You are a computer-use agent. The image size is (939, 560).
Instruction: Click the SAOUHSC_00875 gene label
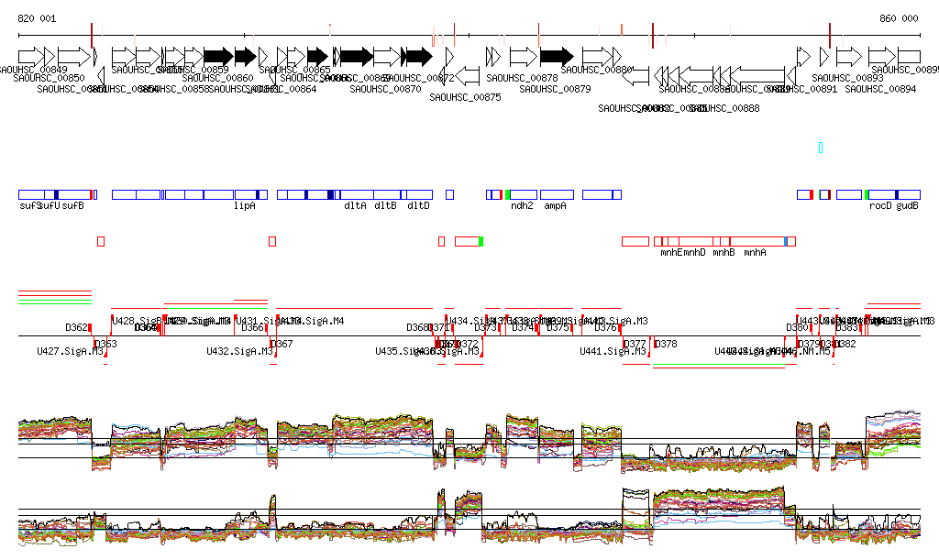[x=465, y=97]
